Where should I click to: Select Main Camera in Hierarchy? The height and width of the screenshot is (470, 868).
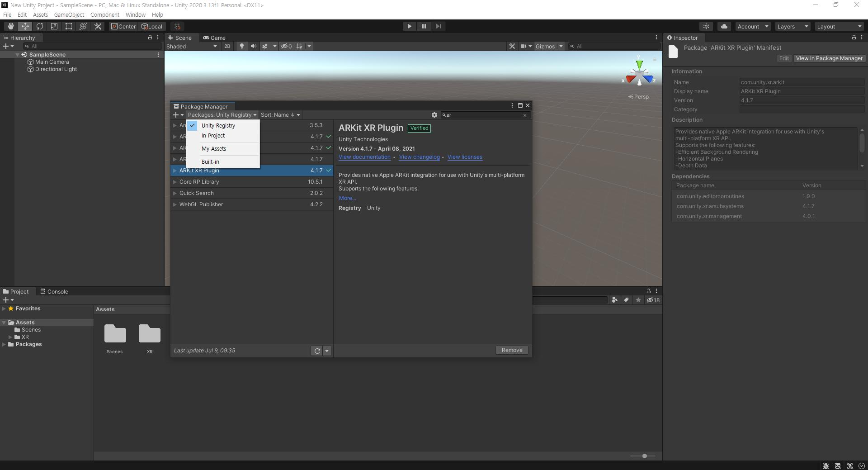click(x=52, y=62)
